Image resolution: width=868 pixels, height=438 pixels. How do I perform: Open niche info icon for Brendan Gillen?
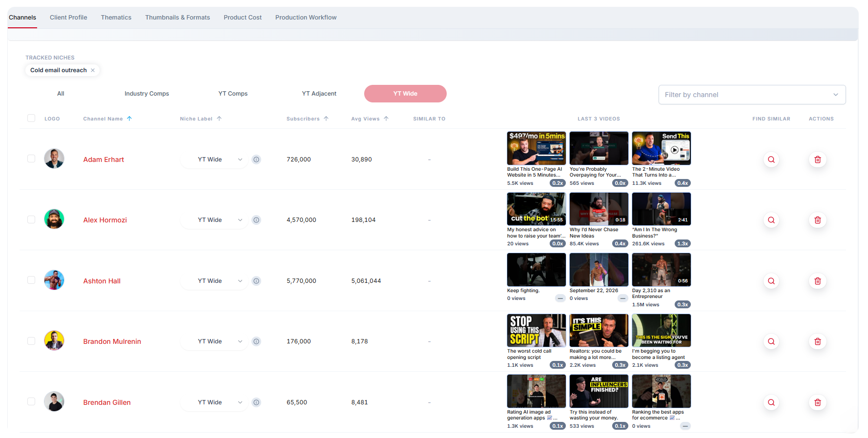coord(256,402)
